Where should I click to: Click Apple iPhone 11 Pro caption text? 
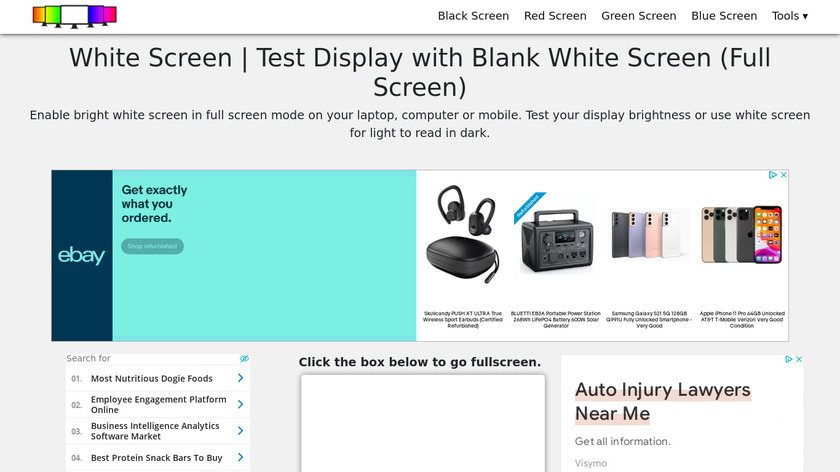(x=742, y=319)
